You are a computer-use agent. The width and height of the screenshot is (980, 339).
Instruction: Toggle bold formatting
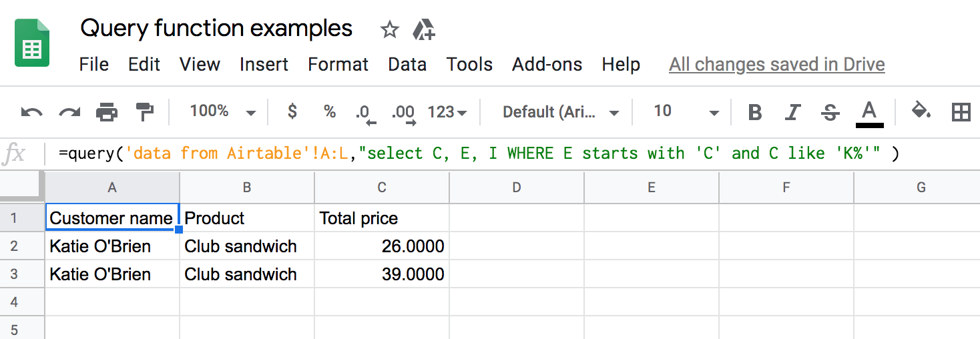(755, 112)
